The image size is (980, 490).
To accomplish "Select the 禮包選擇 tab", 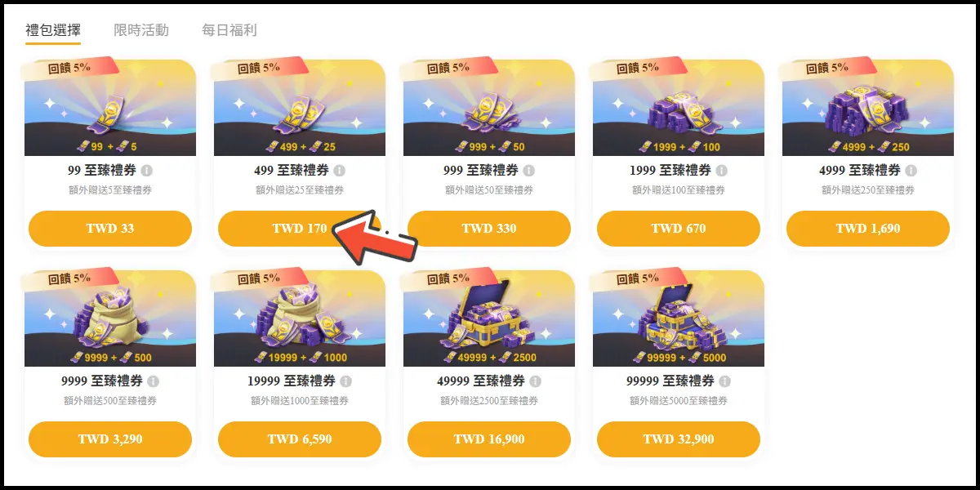I will click(53, 30).
